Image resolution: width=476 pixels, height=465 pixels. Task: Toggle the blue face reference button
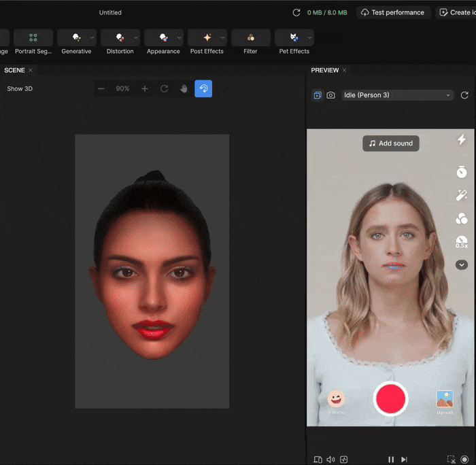pos(203,88)
